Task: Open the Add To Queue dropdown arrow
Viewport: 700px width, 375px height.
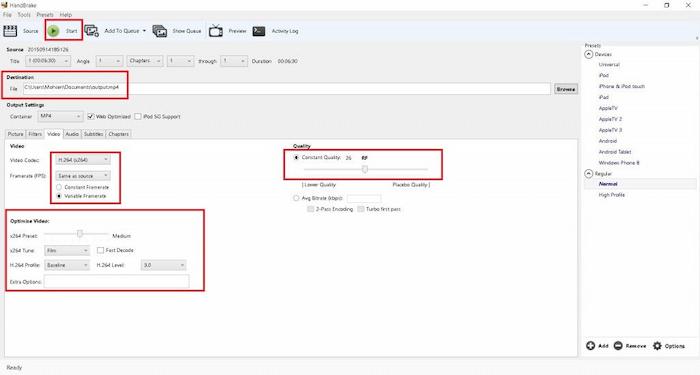Action: pos(144,31)
